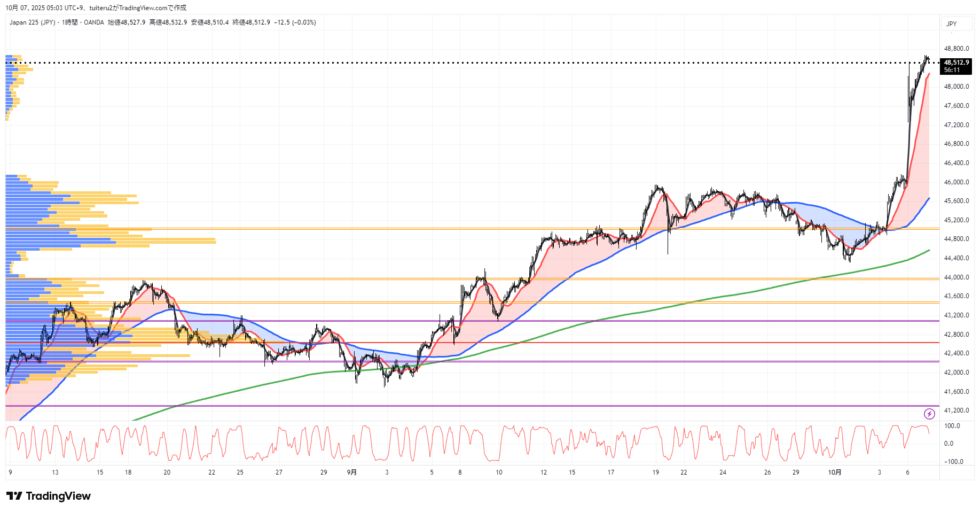This screenshot has width=980, height=512.
Task: Click the 27 date label on time axis
Action: 279,472
